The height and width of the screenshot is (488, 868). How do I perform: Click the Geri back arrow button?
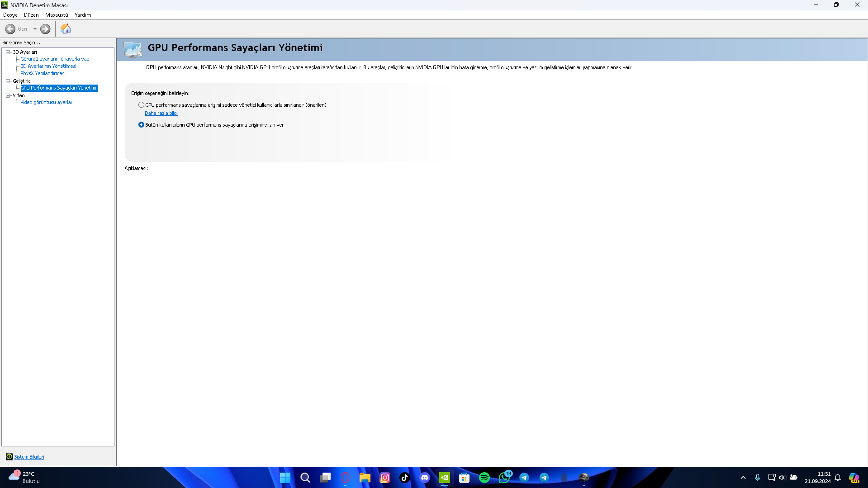click(10, 29)
